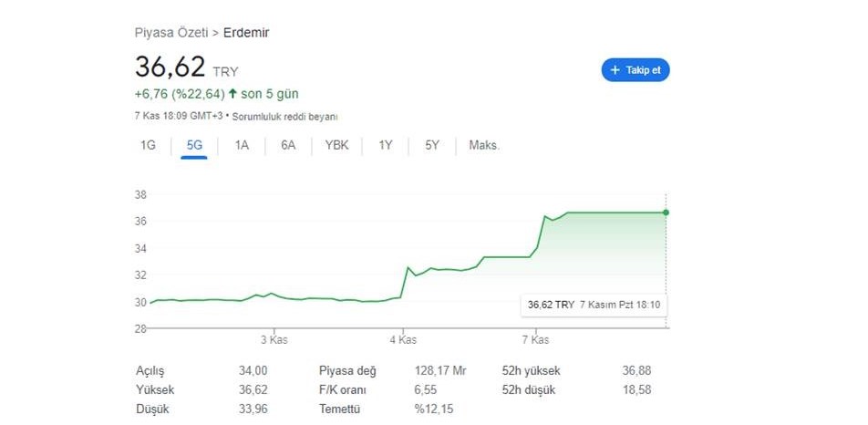Viewport: 868px width, 425px height.
Task: Switch to the 1A range tab
Action: pyautogui.click(x=242, y=146)
